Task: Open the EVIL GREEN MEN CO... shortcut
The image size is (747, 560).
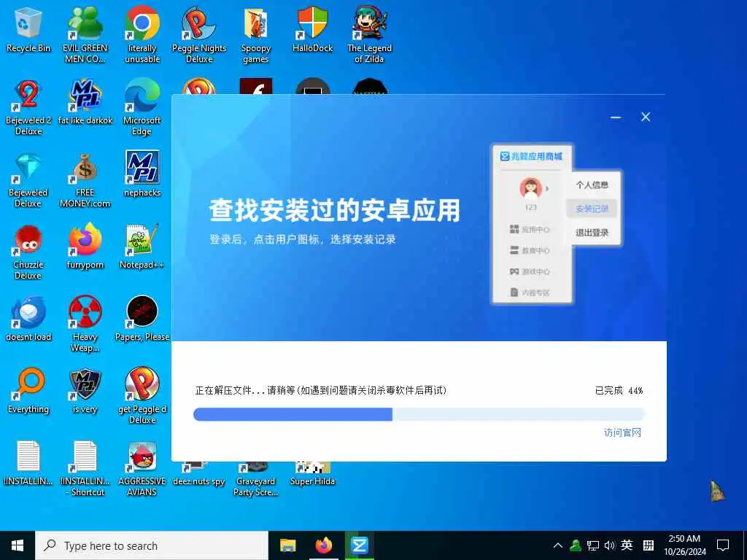Action: [x=85, y=35]
